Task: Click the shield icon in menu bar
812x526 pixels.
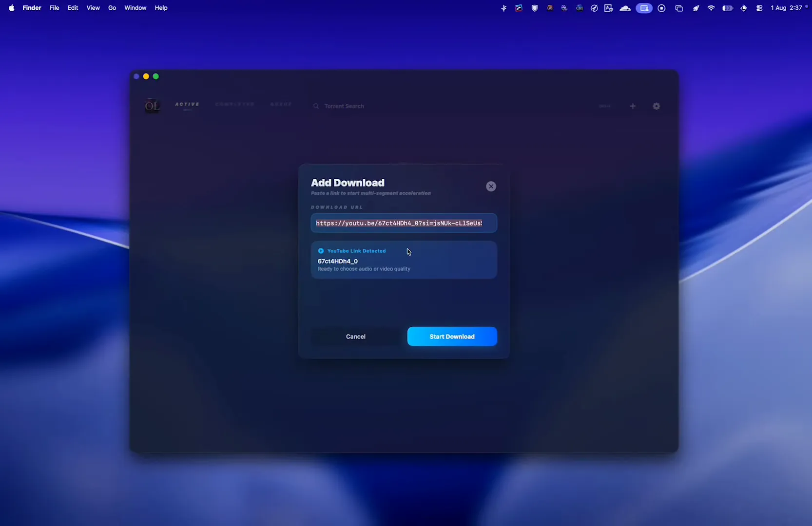Action: 535,8
